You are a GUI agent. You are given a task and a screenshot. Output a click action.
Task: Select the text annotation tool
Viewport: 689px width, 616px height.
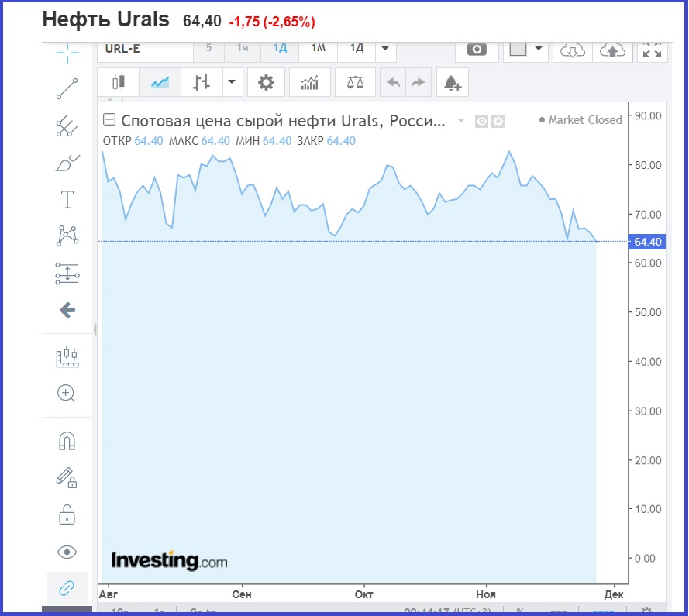click(x=67, y=199)
